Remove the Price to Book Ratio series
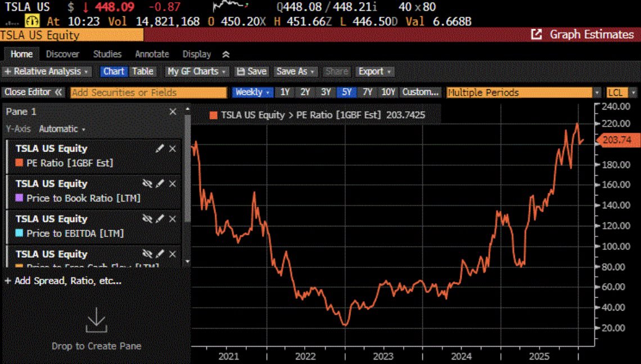This screenshot has width=641, height=364. point(173,184)
